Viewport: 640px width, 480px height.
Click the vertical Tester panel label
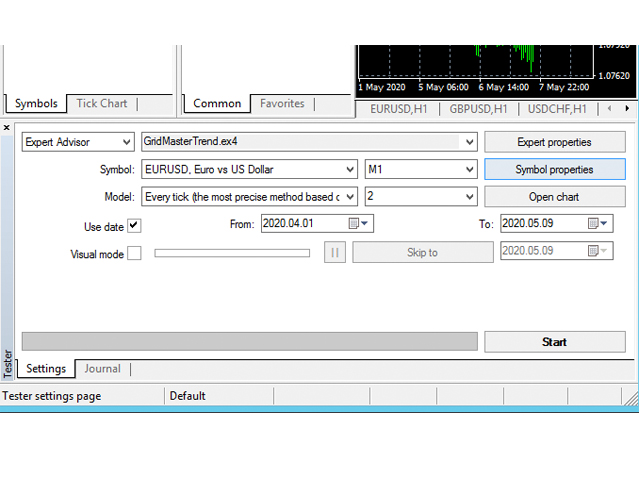coord(7,364)
